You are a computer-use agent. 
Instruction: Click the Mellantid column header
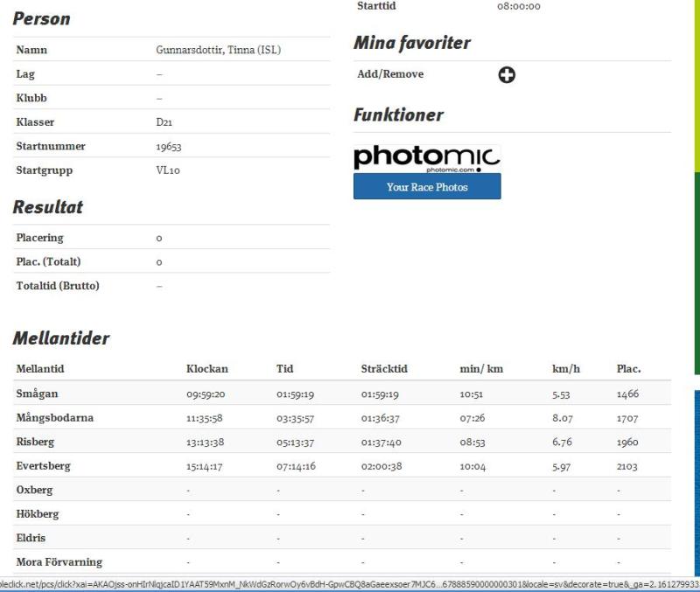(40, 368)
